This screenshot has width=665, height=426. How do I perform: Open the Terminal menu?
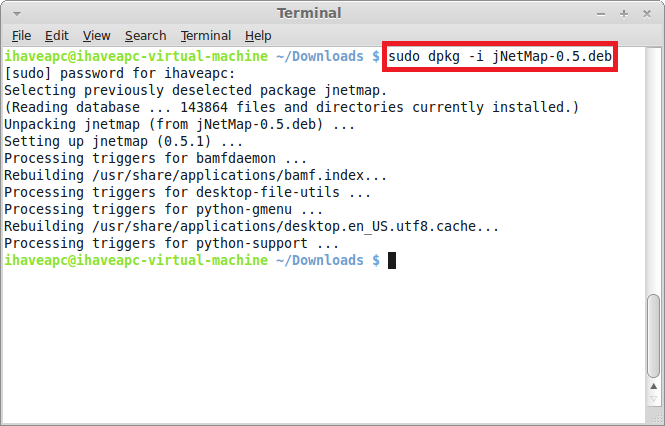coord(206,36)
